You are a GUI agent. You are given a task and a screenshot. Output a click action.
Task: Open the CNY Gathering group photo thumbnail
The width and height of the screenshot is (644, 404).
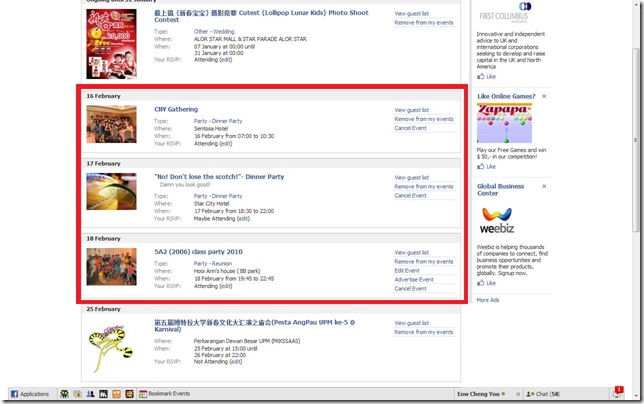tap(111, 124)
